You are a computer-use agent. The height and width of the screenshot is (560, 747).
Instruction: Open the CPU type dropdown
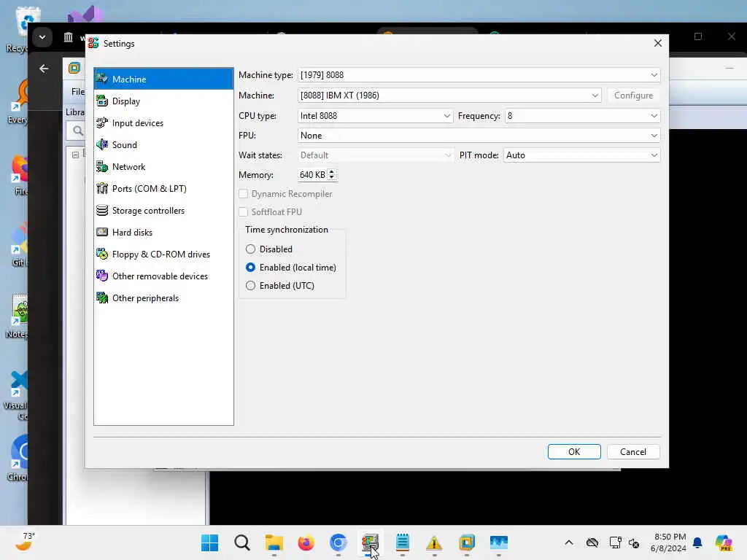click(375, 116)
